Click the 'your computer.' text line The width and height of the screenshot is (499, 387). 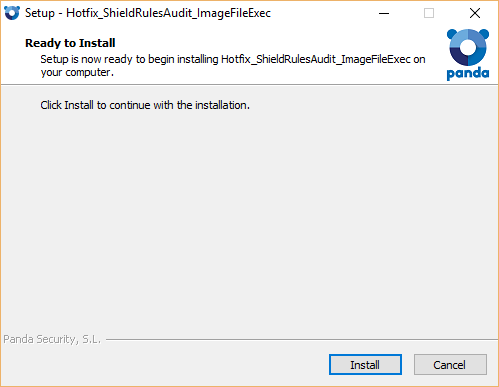pos(77,72)
